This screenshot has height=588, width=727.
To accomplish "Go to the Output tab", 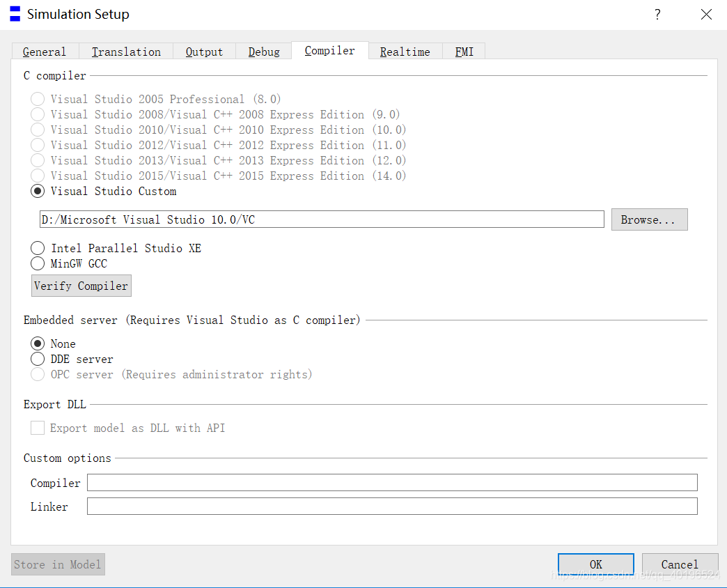I will click(x=205, y=52).
